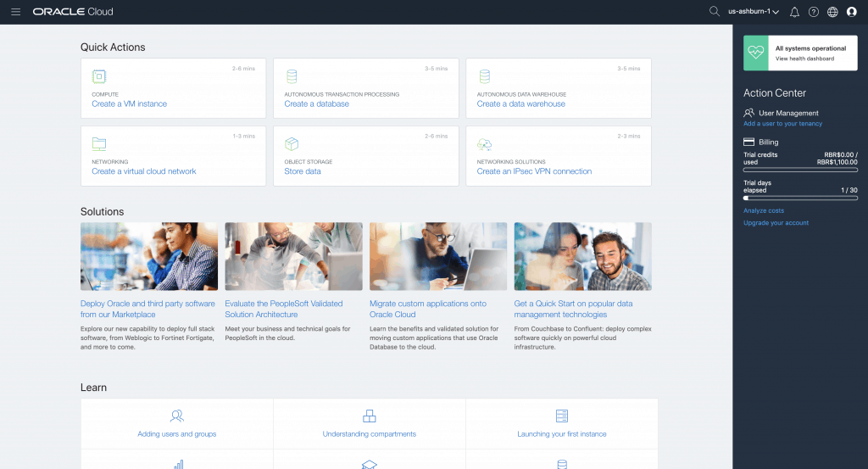The height and width of the screenshot is (469, 868).
Task: Click the Object Storage cube icon
Action: pyautogui.click(x=292, y=143)
